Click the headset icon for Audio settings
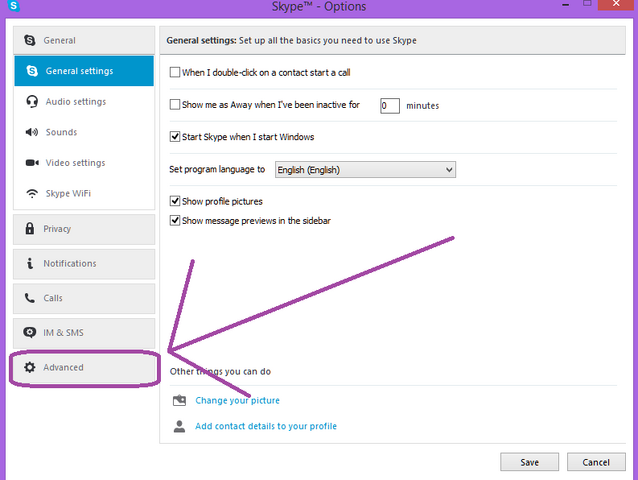The height and width of the screenshot is (480, 638). [32, 101]
